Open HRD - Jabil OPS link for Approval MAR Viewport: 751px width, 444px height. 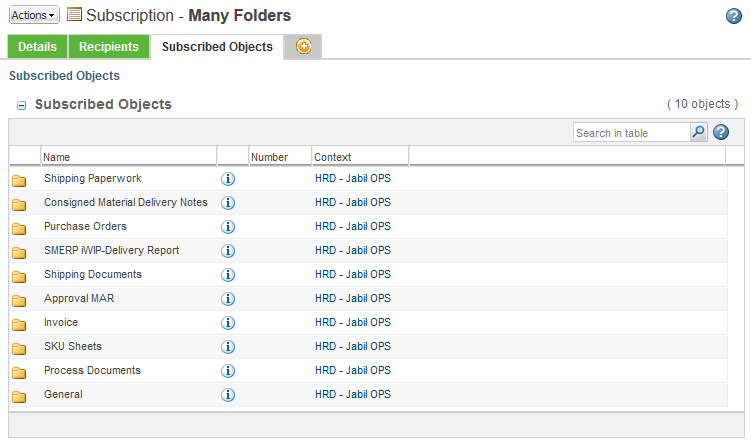pos(353,298)
